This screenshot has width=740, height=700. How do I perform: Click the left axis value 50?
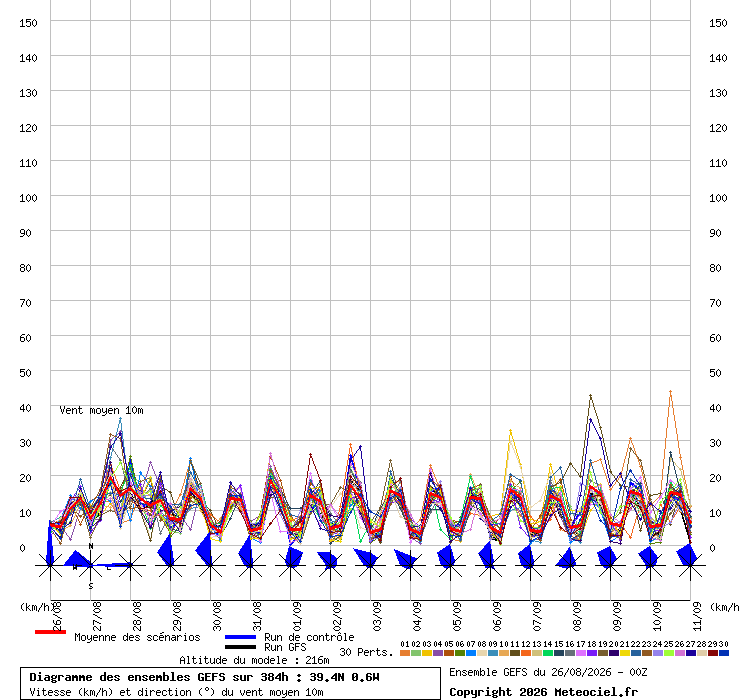pyautogui.click(x=25, y=373)
